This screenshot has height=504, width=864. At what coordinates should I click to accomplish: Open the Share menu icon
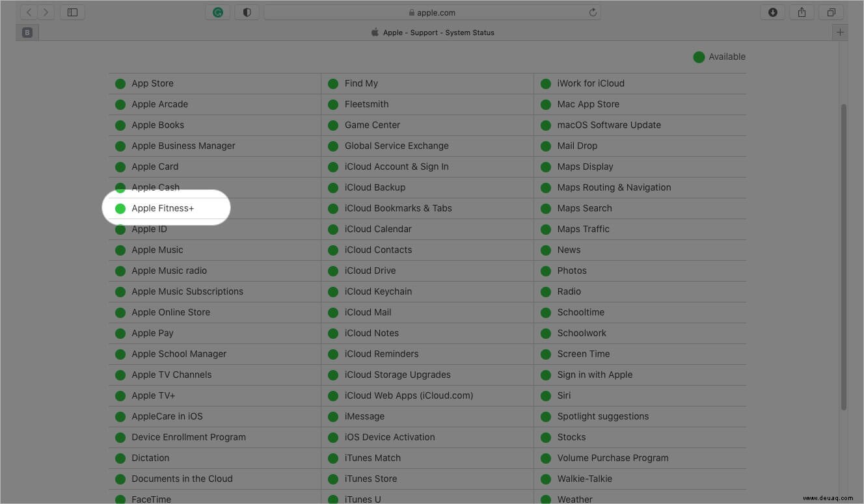coord(802,12)
